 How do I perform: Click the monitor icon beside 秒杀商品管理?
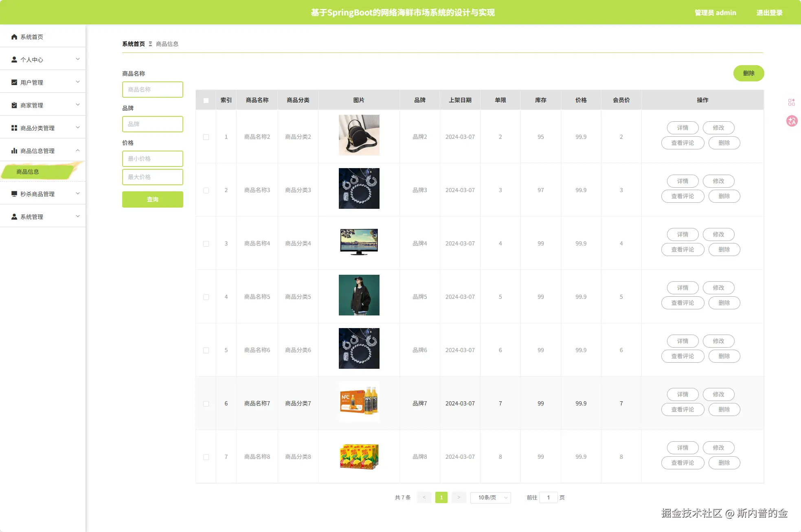click(x=14, y=194)
